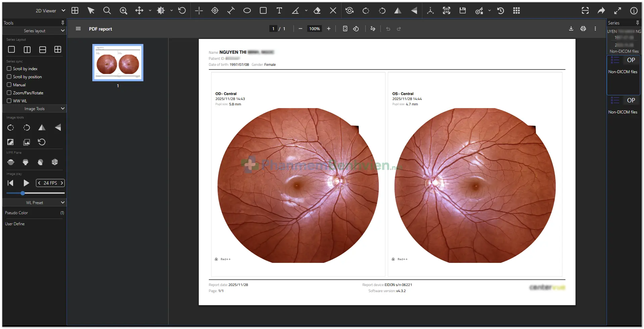644x329 pixels.
Task: Check the WW WL sync option
Action: tap(9, 101)
